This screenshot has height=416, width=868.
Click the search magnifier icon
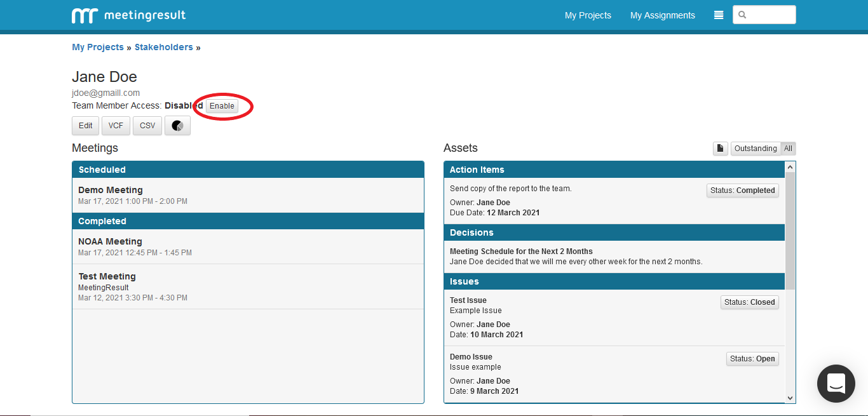coord(743,15)
